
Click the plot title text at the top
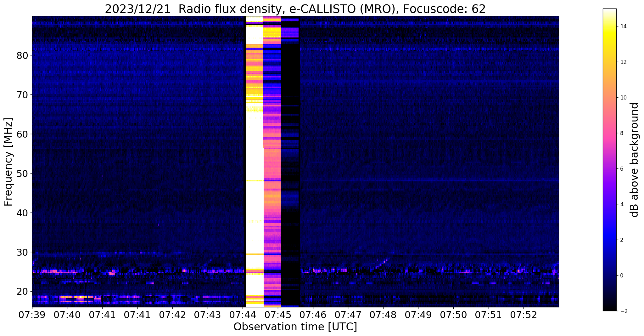[295, 9]
